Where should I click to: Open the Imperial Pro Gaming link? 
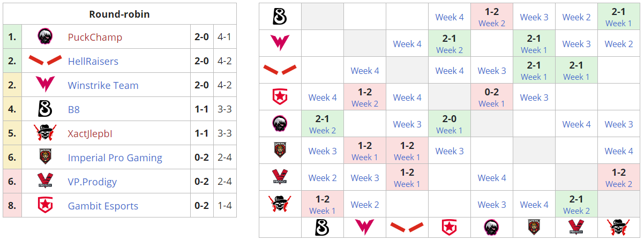(115, 157)
